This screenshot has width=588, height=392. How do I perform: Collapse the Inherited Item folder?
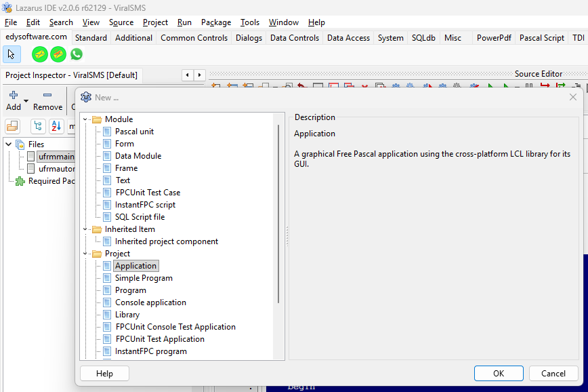click(x=86, y=229)
